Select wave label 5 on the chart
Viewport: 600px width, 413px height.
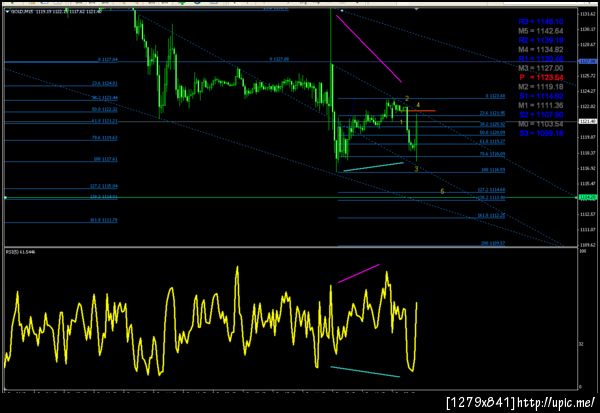tap(442, 191)
